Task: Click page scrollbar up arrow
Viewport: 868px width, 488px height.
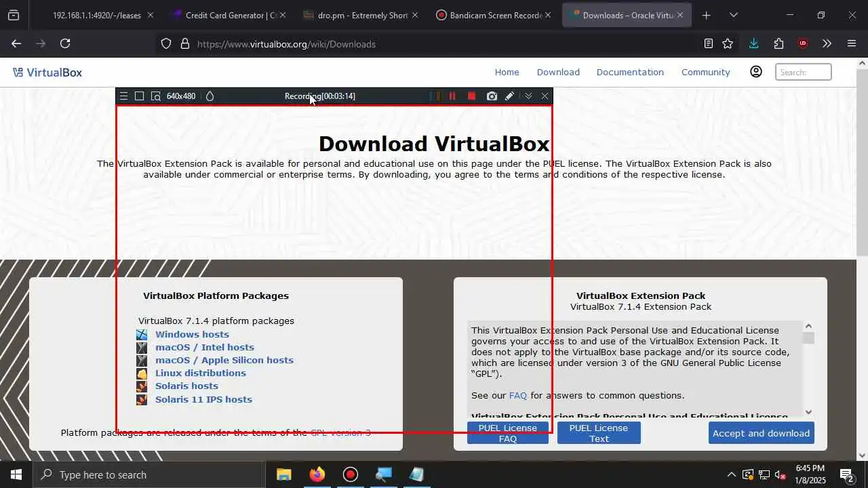Action: 862,63
